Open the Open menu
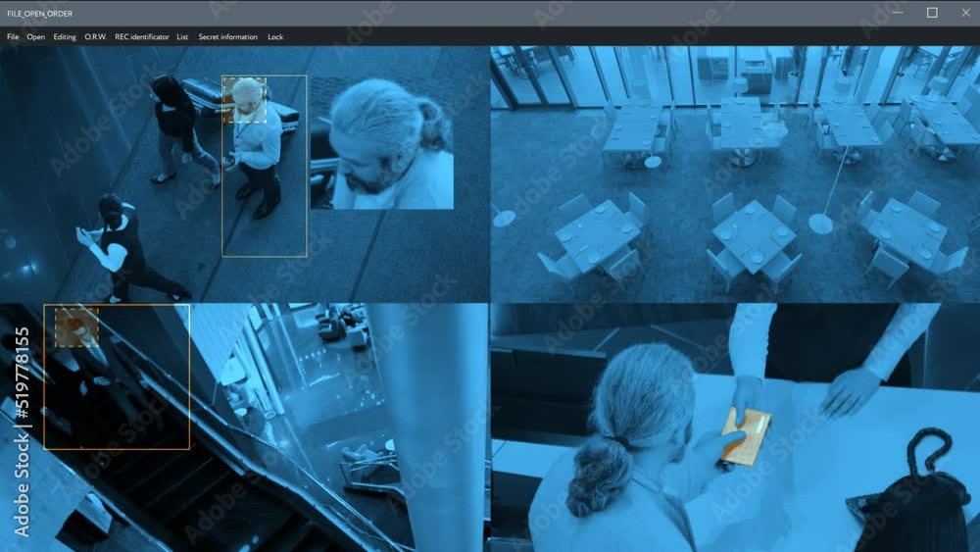Screen dimensions: 980x552 (x=35, y=37)
